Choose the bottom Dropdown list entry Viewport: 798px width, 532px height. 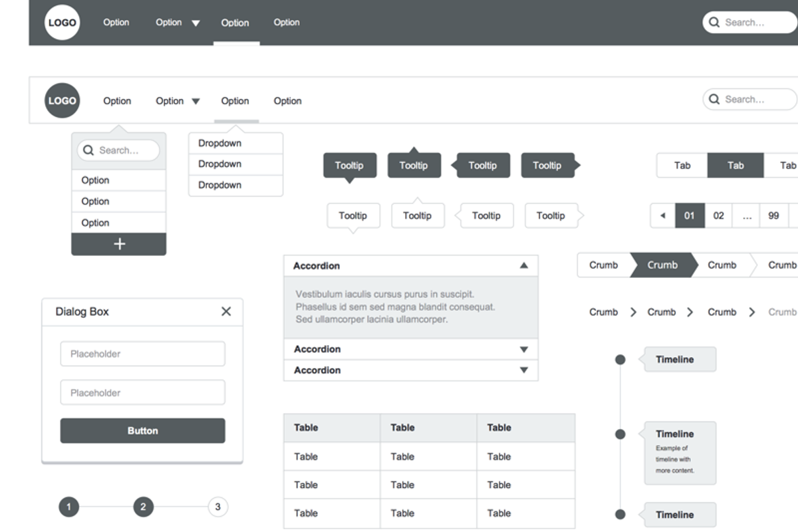pyautogui.click(x=236, y=186)
